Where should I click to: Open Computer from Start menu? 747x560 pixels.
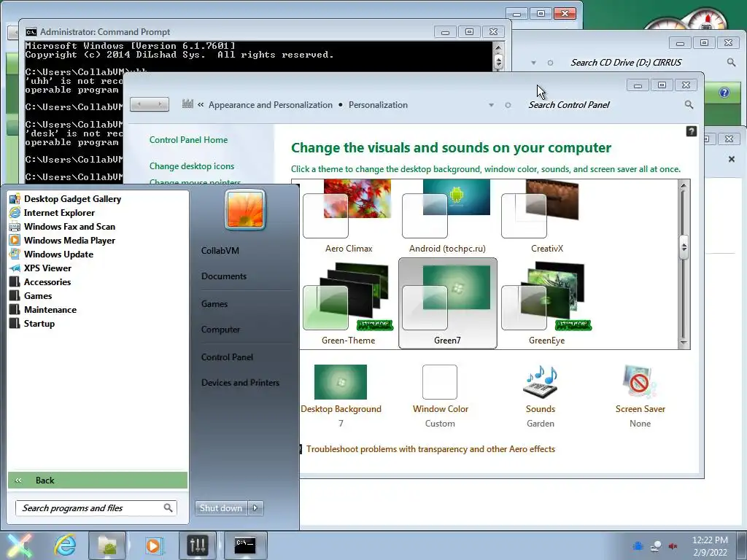point(220,330)
